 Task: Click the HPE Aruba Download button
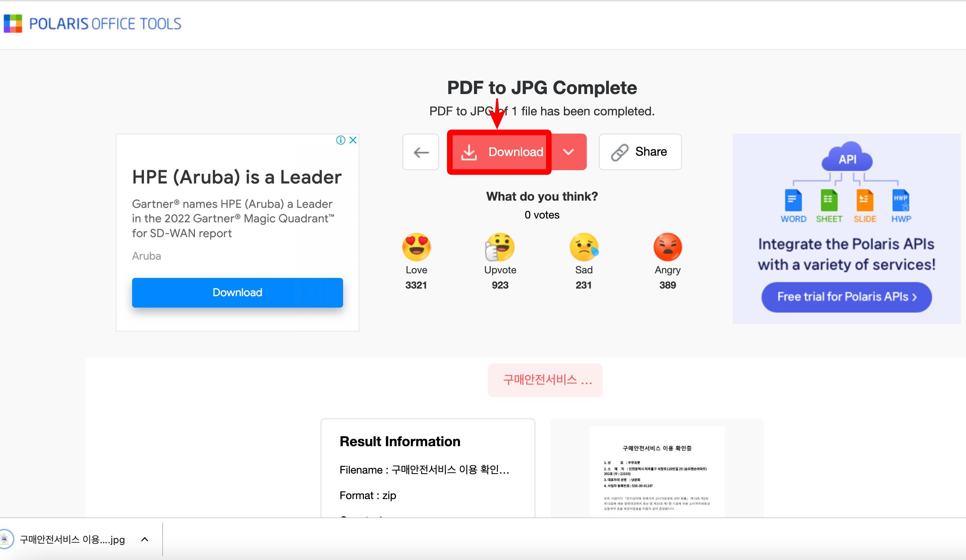coord(237,292)
